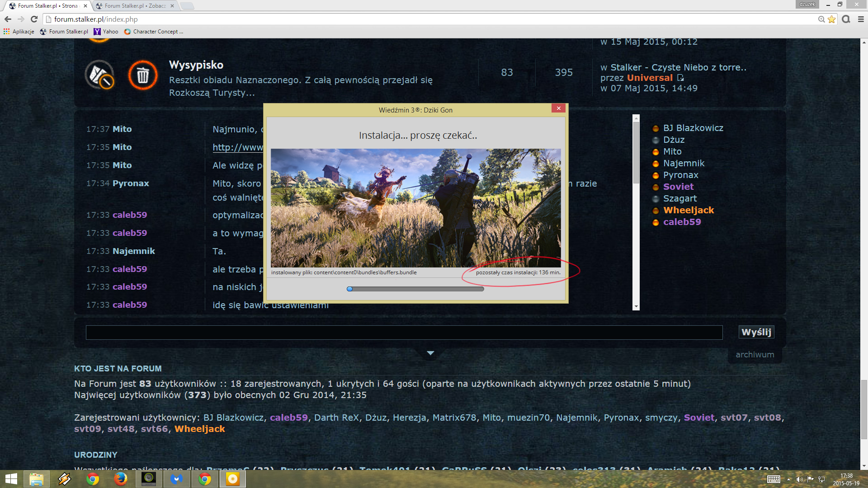Screen dimensions: 868x488
Task: Open the Wysypisko forum title
Action: (196, 65)
